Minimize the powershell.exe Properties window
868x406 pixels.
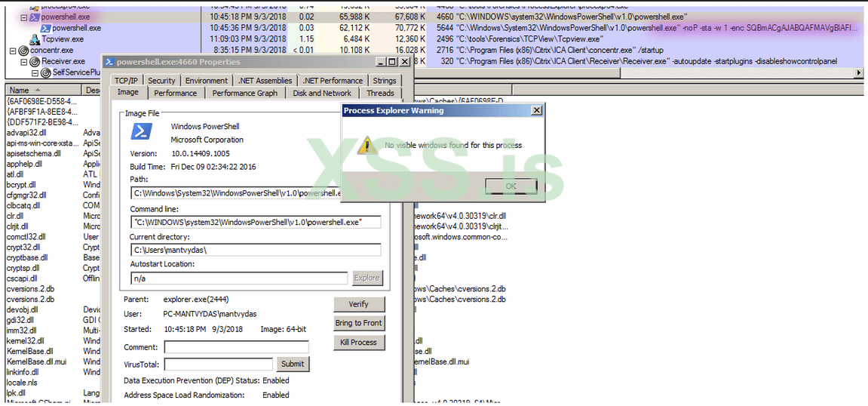(380, 62)
